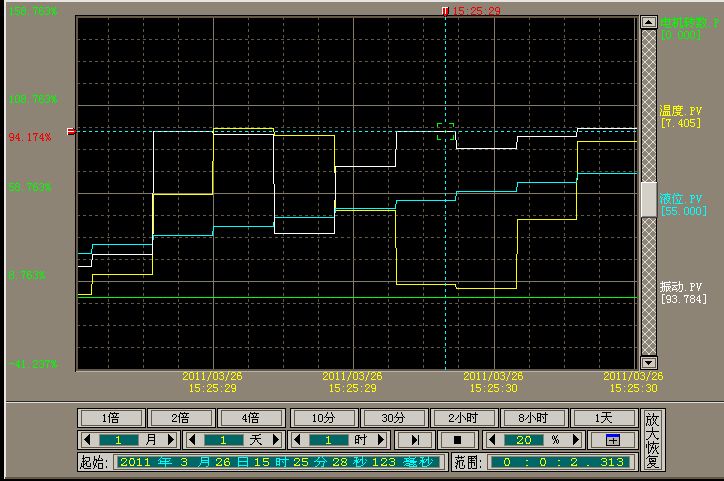
Task: Click the 1倍 zoom button
Action: point(111,418)
